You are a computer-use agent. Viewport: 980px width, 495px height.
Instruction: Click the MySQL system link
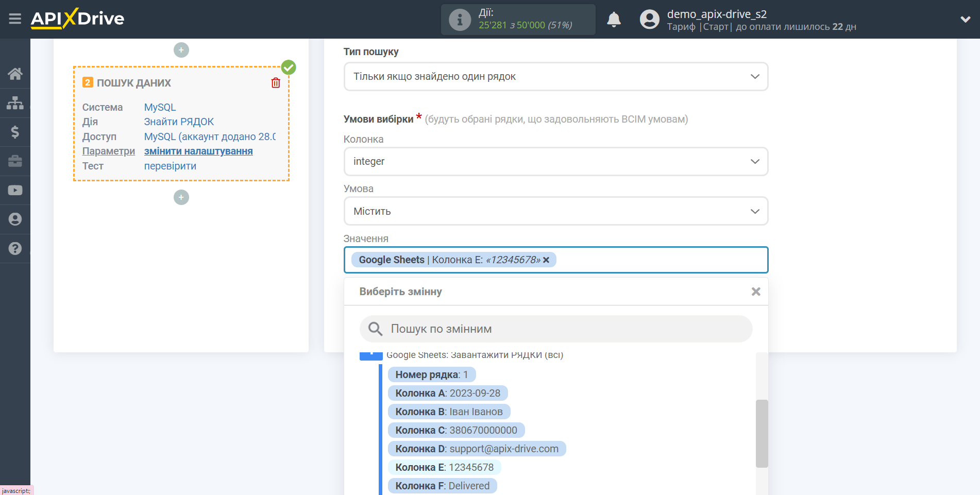160,107
